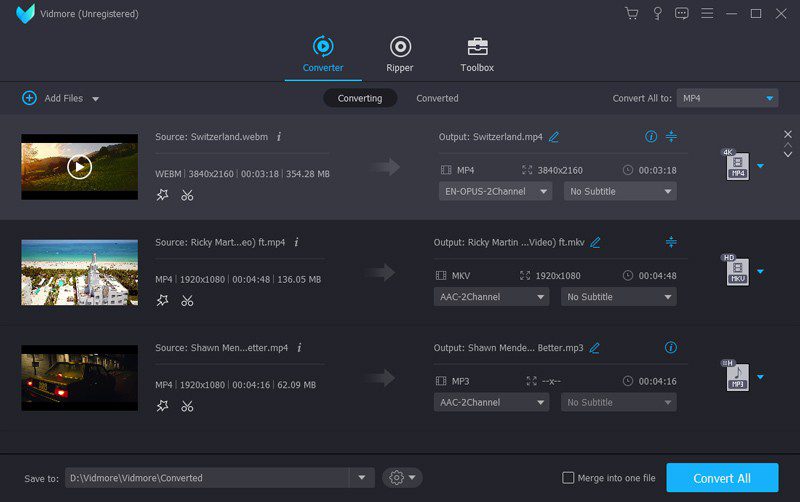Open No Subtitle dropdown for Ricky Martin video
The image size is (800, 502).
(619, 297)
